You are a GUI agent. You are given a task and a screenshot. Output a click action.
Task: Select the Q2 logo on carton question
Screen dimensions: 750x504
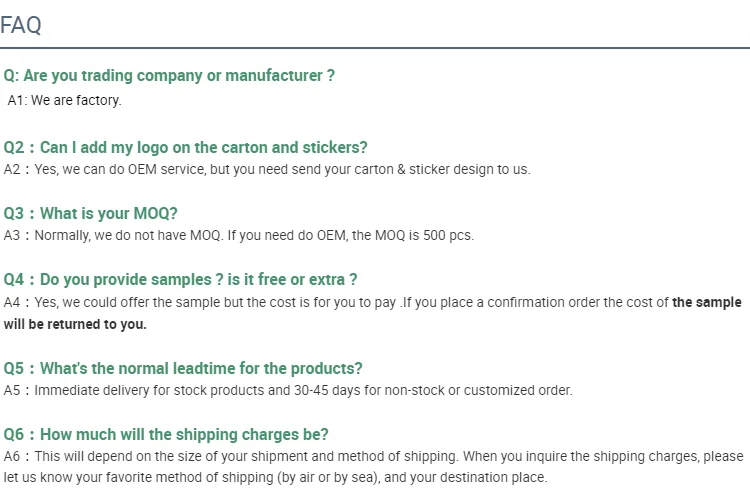pyautogui.click(x=185, y=147)
